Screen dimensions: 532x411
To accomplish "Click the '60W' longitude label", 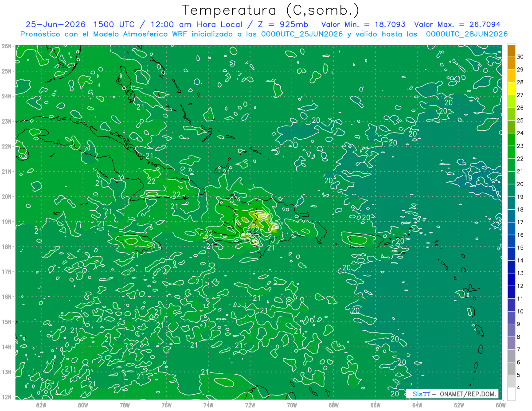I will pos(501,405).
